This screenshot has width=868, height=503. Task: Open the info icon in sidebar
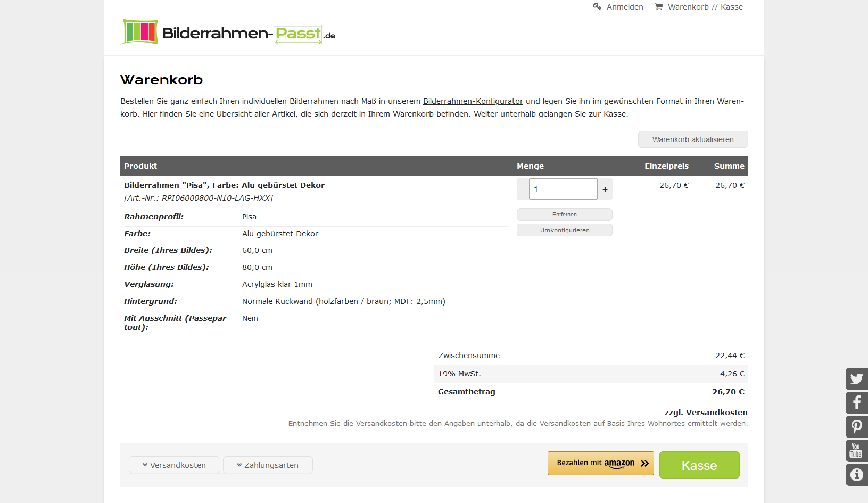856,474
